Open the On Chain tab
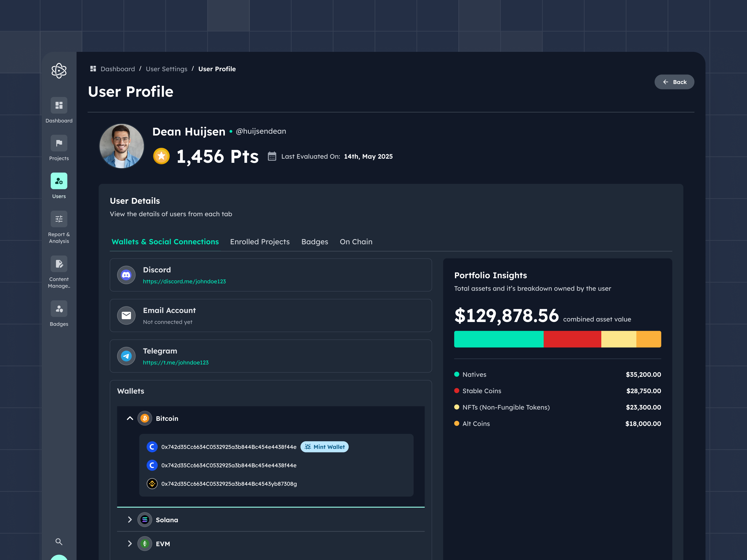This screenshot has width=747, height=560. pyautogui.click(x=356, y=242)
